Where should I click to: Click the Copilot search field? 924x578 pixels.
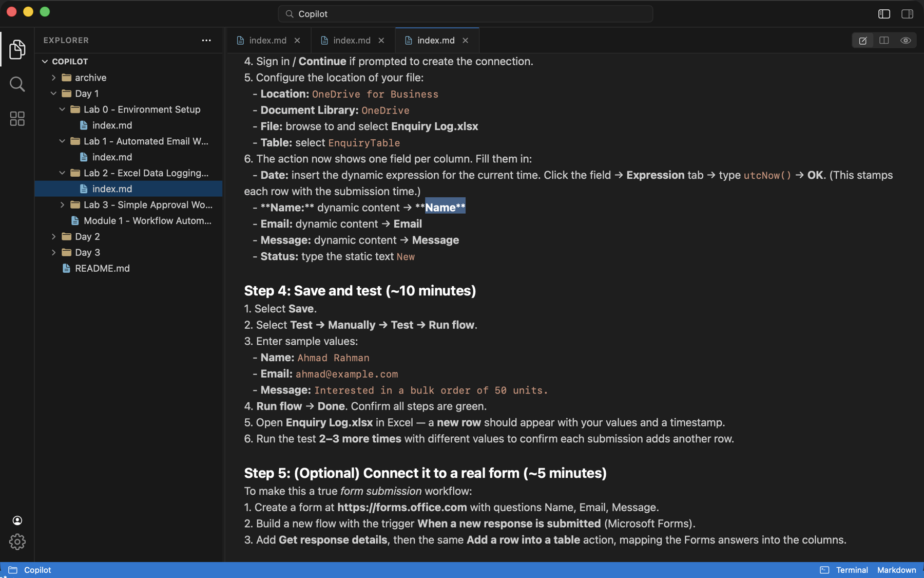pyautogui.click(x=465, y=14)
